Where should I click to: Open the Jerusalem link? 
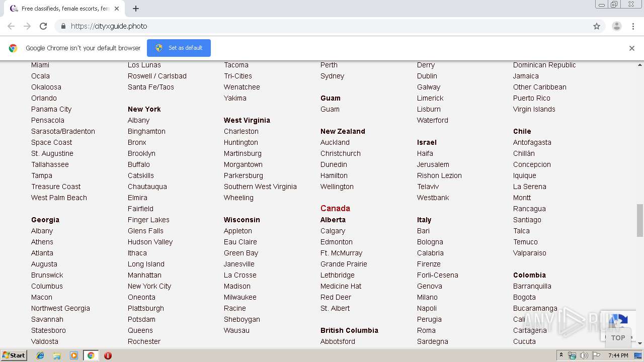click(433, 164)
